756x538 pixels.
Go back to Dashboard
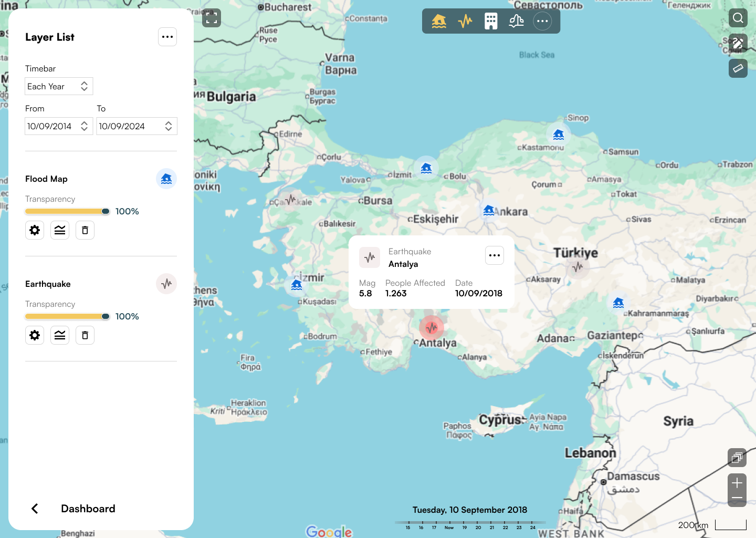pyautogui.click(x=88, y=509)
